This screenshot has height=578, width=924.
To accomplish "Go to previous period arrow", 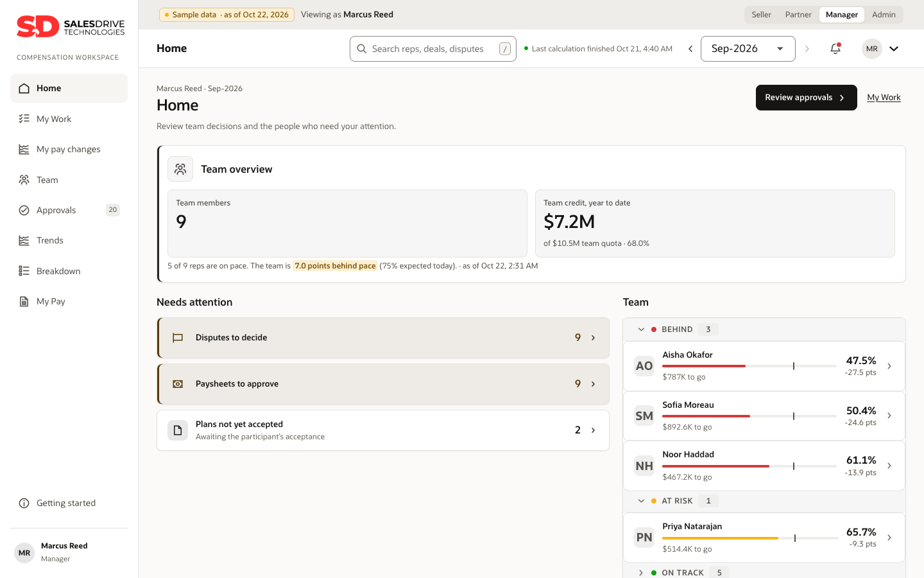I will pyautogui.click(x=690, y=49).
